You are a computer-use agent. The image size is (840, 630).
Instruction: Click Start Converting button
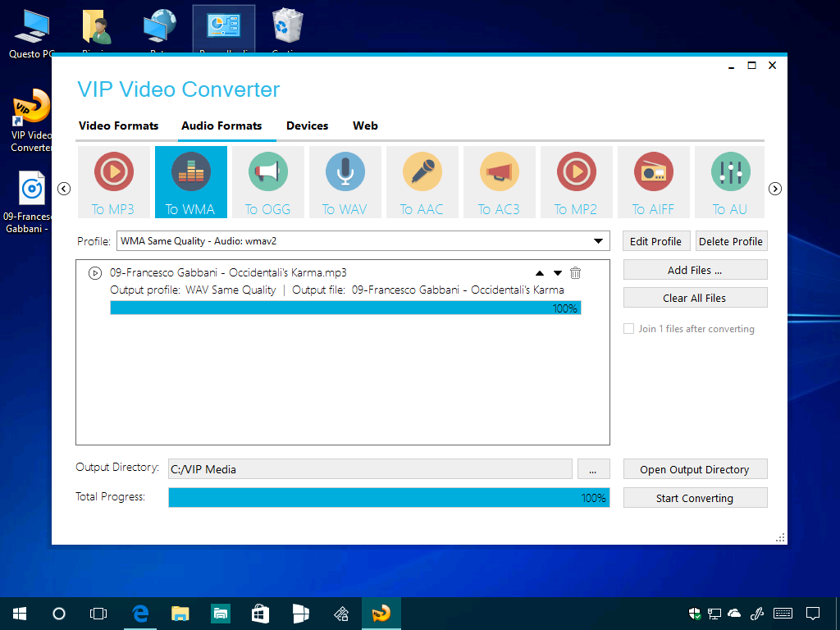[x=695, y=498]
